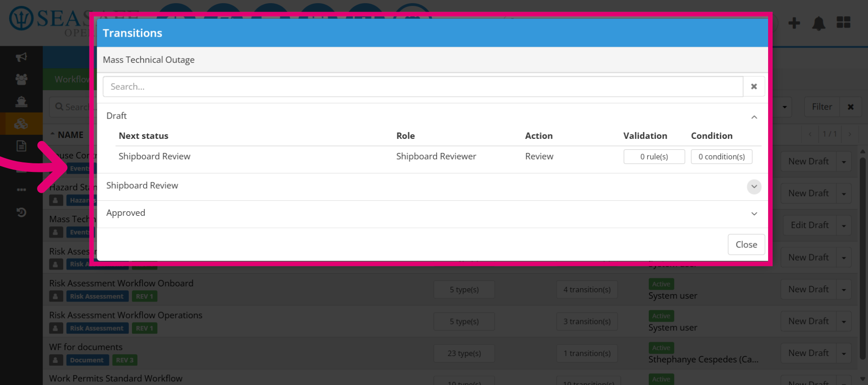868x385 pixels.
Task: Expand the Shipboard Review section
Action: pos(754,186)
